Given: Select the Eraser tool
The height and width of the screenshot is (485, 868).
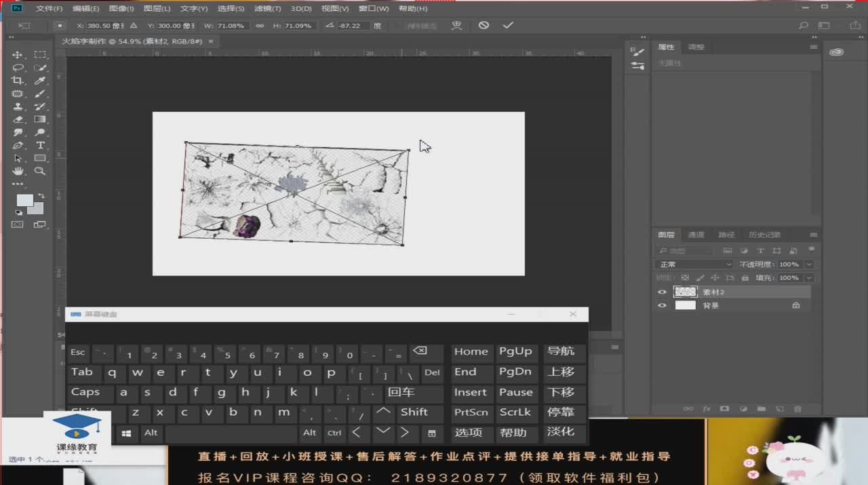Looking at the screenshot, I should pos(18,119).
